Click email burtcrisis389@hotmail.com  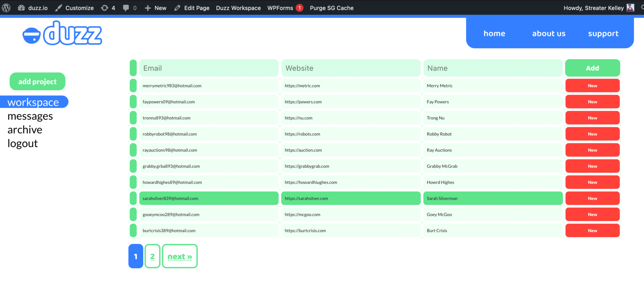(x=169, y=230)
